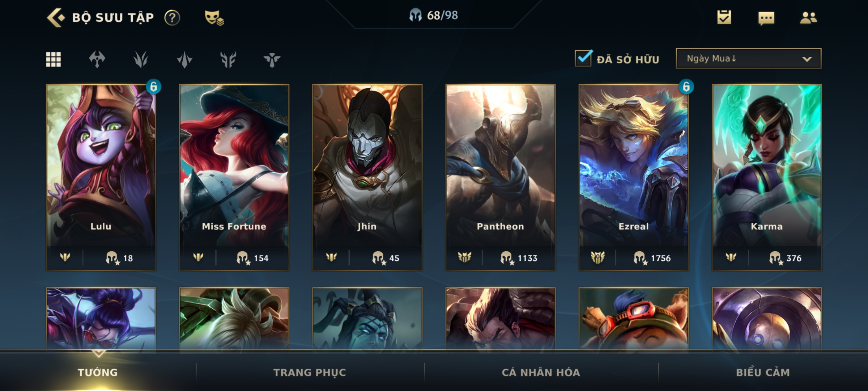
Task: Open the missions checklist icon
Action: tap(724, 17)
